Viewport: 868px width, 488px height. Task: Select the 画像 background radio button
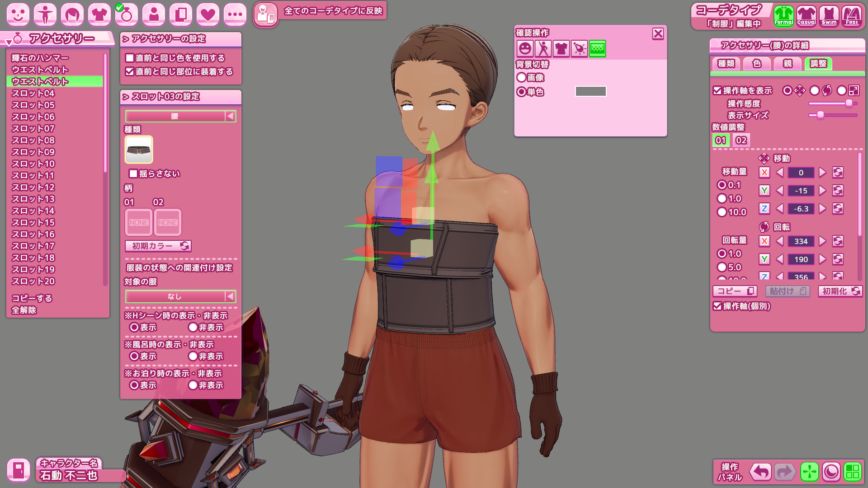pyautogui.click(x=521, y=78)
